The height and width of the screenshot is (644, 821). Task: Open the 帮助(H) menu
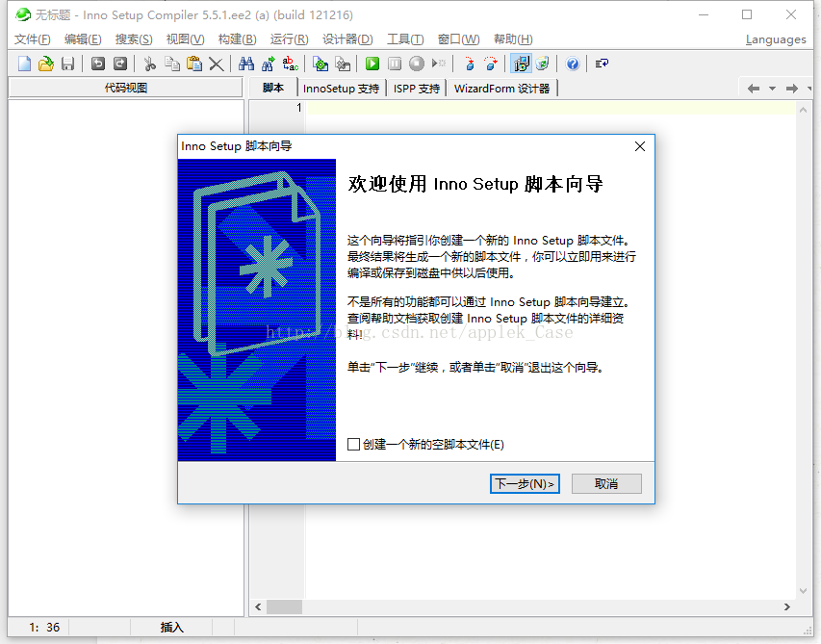(x=513, y=39)
